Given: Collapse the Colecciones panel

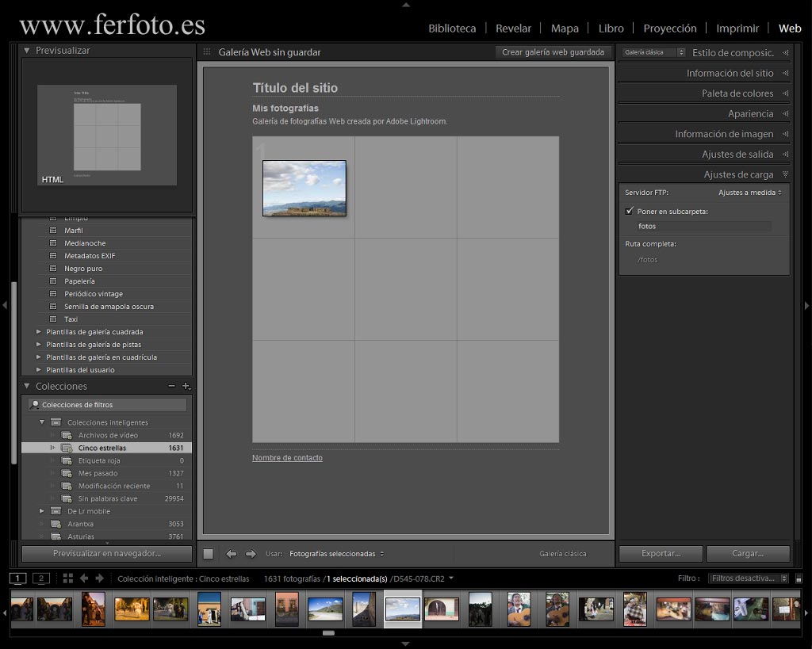Looking at the screenshot, I should click(26, 386).
